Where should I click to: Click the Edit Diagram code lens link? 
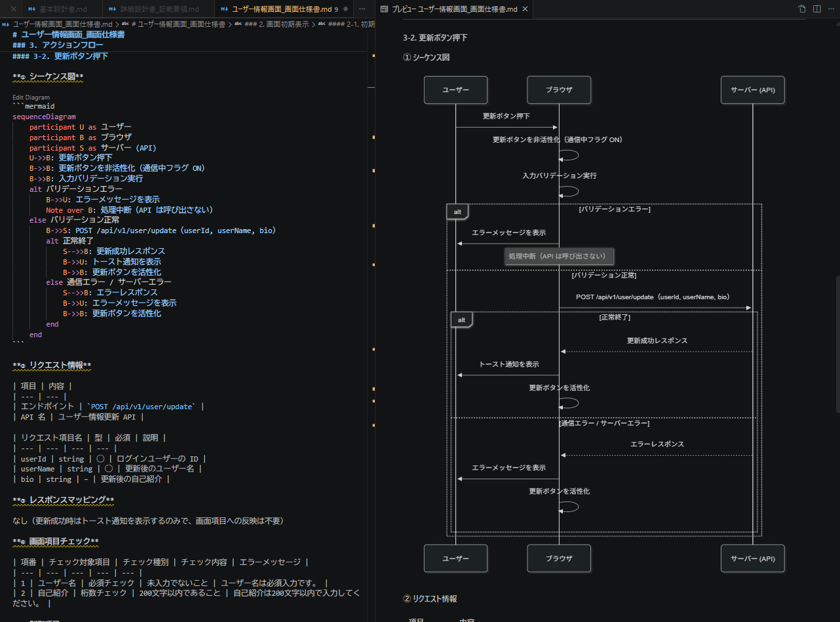(31, 98)
